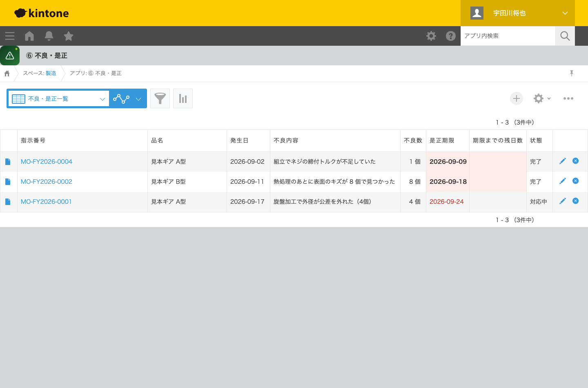Viewport: 588px width, 388px height.
Task: Expand the 不良・是正一覧 view dropdown
Action: [59, 98]
